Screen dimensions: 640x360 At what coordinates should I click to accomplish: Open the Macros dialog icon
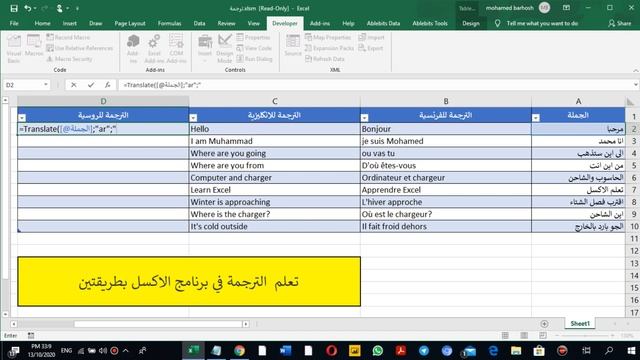[x=34, y=46]
